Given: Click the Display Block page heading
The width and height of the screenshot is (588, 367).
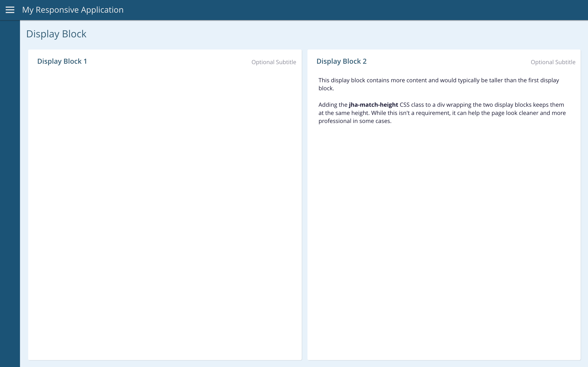Looking at the screenshot, I should 56,34.
